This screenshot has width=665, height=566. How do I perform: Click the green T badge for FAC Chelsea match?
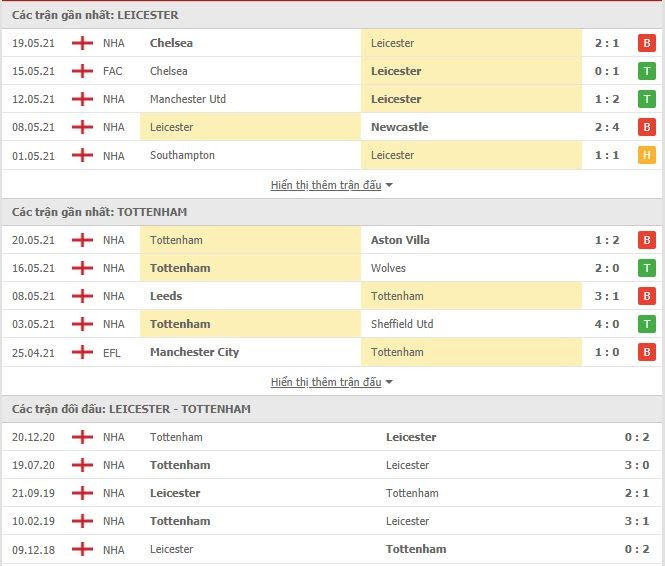[x=647, y=71]
